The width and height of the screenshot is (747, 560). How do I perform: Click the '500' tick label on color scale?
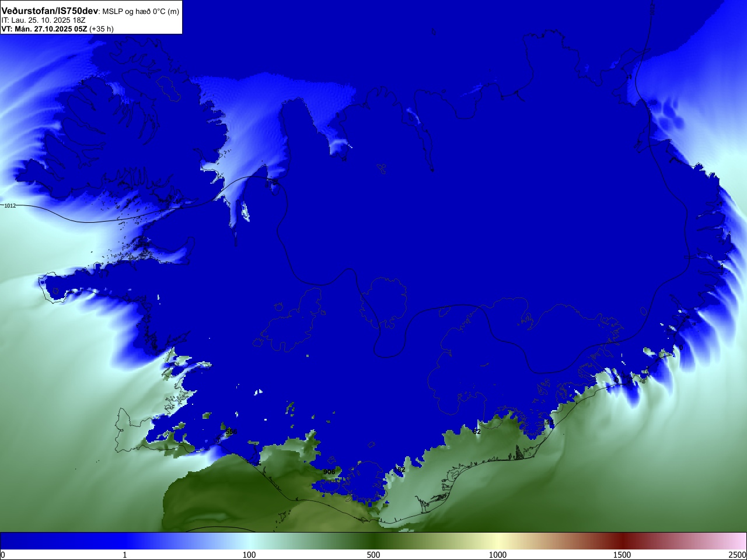point(373,555)
